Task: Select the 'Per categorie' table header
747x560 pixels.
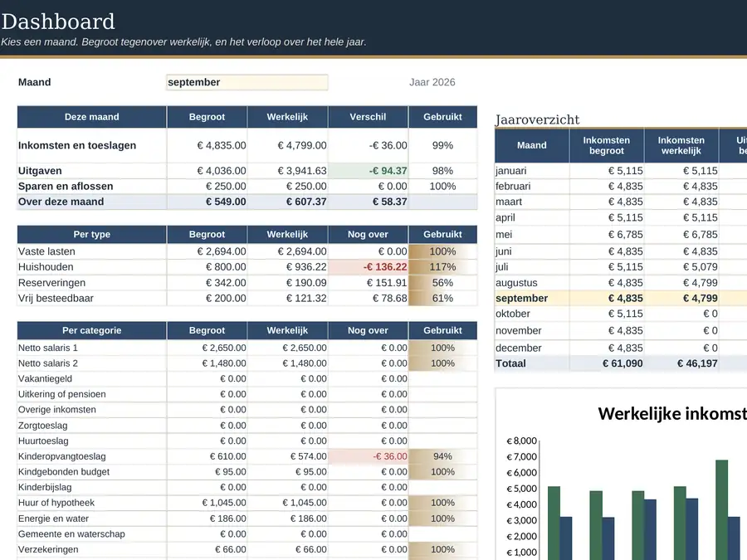Action: [92, 330]
